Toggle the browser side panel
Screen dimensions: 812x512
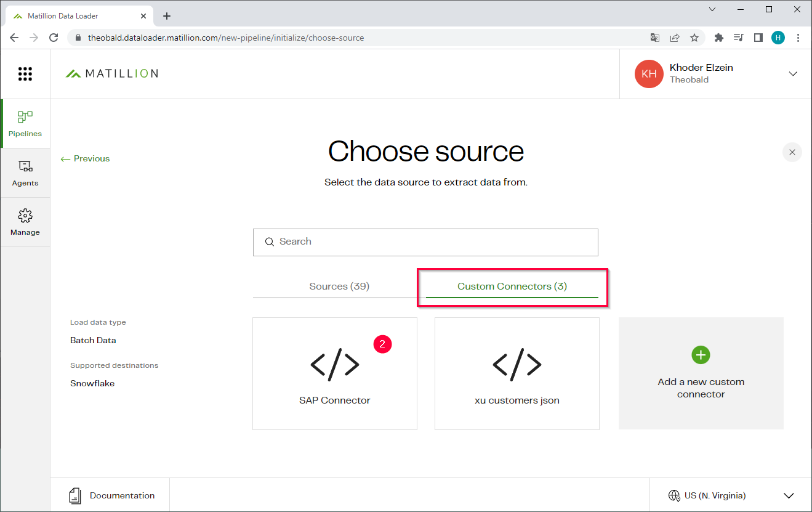coord(758,38)
